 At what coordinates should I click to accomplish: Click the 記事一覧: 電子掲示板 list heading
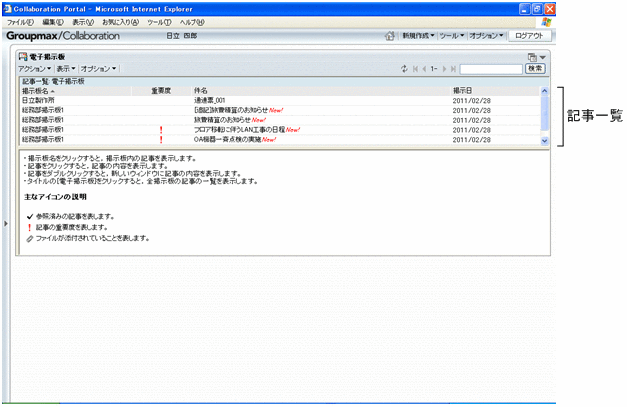(x=53, y=81)
